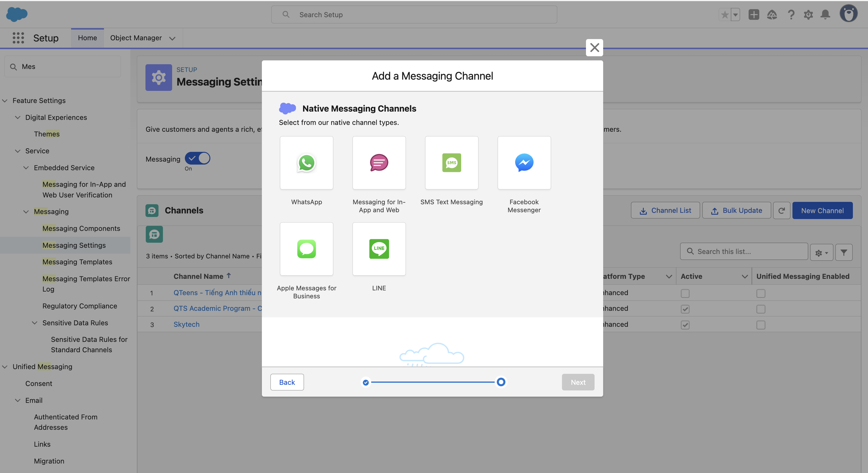Click the Salesforce cloud logo

pos(17,14)
